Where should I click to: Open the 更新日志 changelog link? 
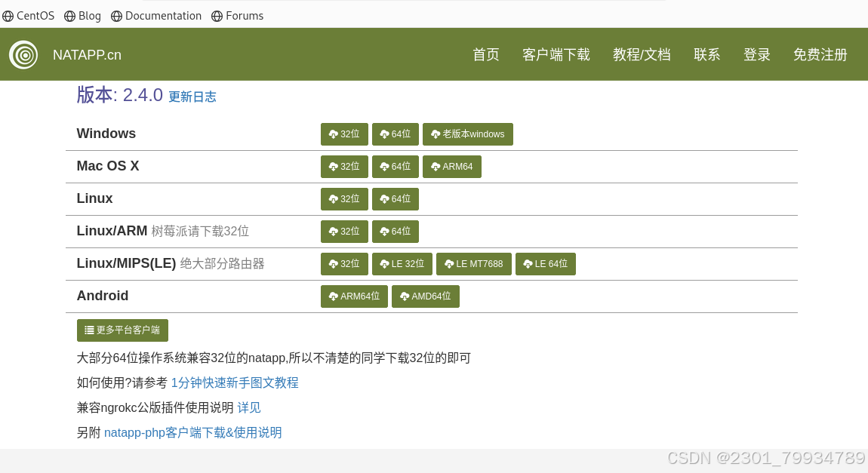click(192, 97)
